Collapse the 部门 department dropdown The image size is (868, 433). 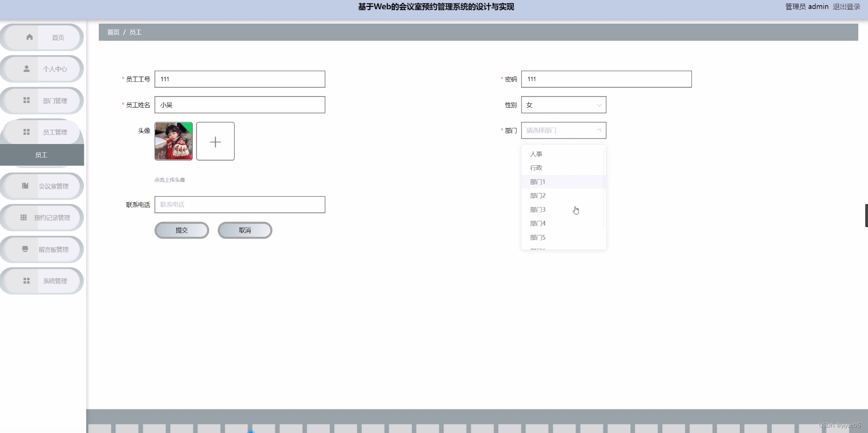coord(563,131)
